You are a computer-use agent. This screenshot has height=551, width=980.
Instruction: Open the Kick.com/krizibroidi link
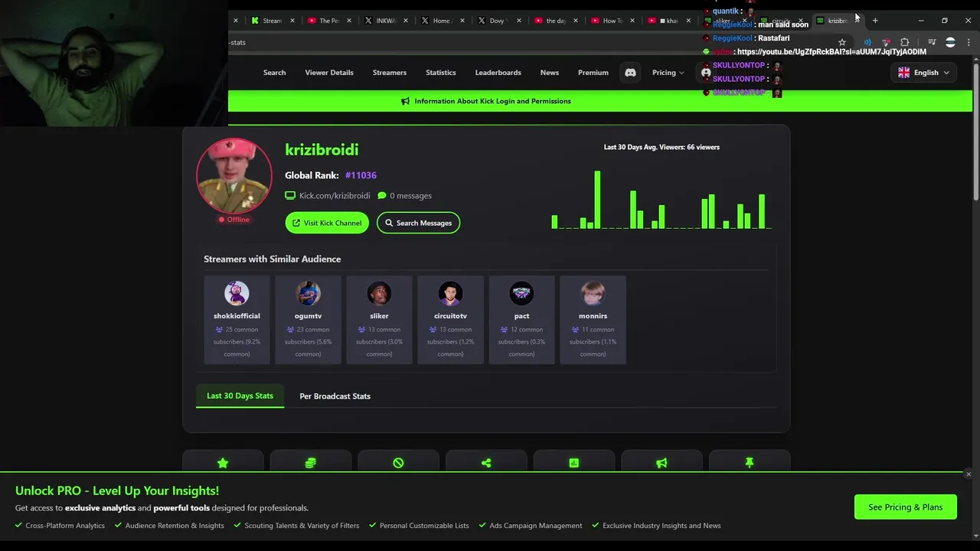pos(335,196)
